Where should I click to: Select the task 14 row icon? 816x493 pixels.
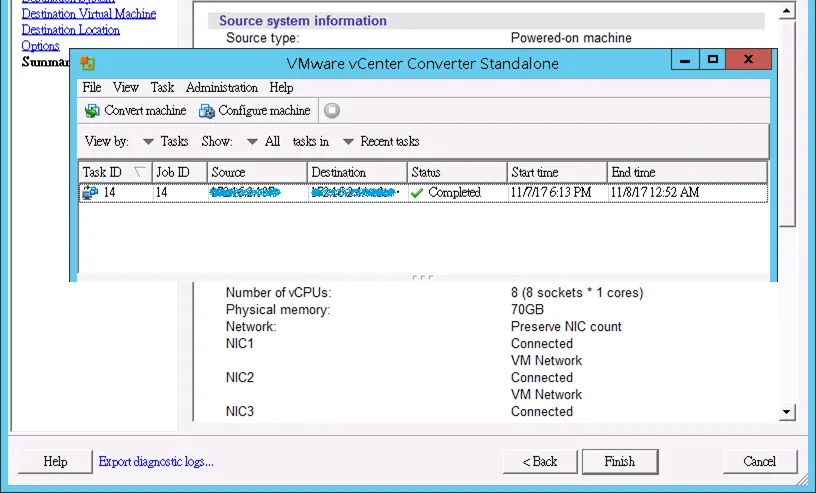tap(90, 193)
